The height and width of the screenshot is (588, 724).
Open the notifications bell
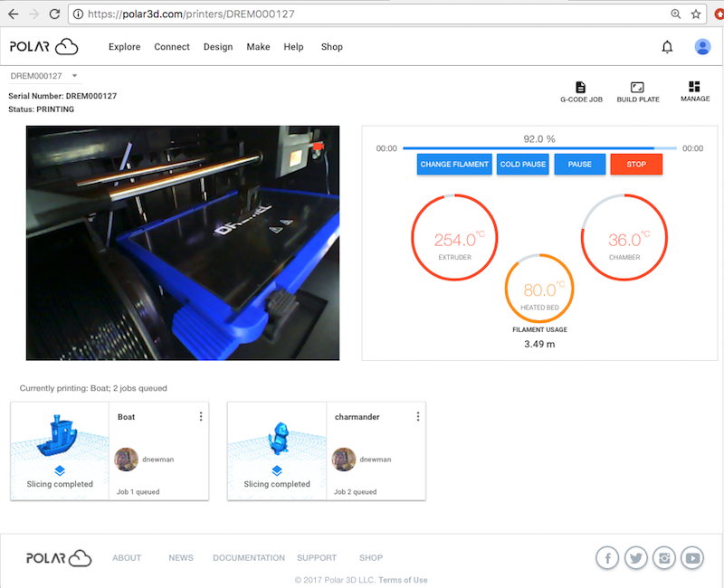[667, 47]
